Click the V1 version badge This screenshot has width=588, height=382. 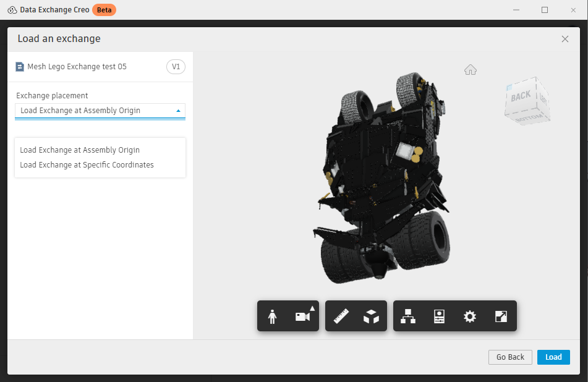(176, 67)
